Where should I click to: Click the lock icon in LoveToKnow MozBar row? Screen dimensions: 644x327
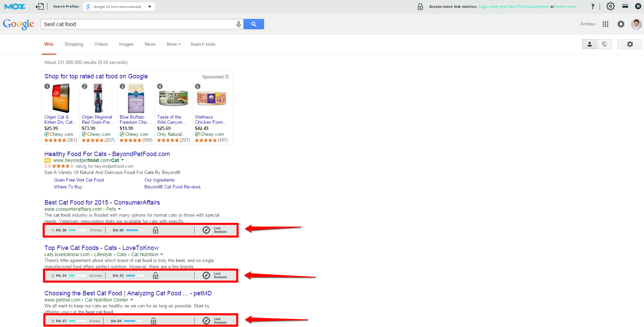click(x=155, y=276)
